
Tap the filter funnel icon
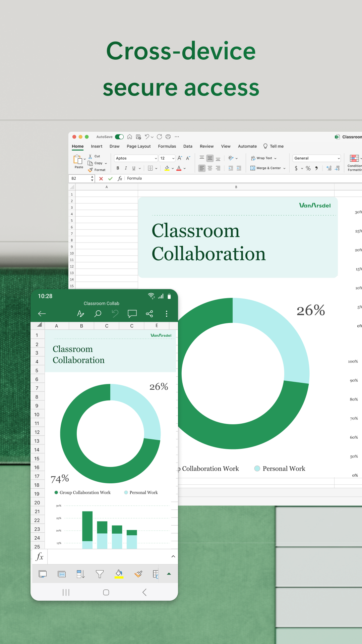[100, 574]
